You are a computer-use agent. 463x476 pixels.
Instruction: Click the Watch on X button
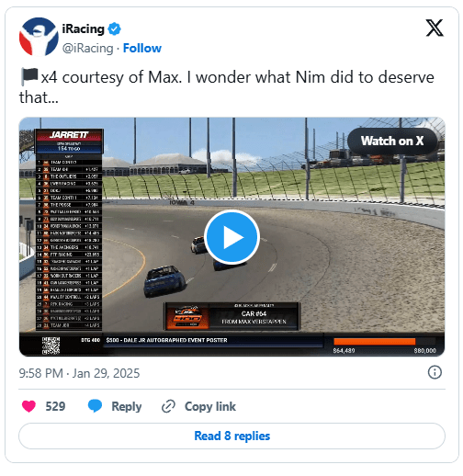pos(392,142)
